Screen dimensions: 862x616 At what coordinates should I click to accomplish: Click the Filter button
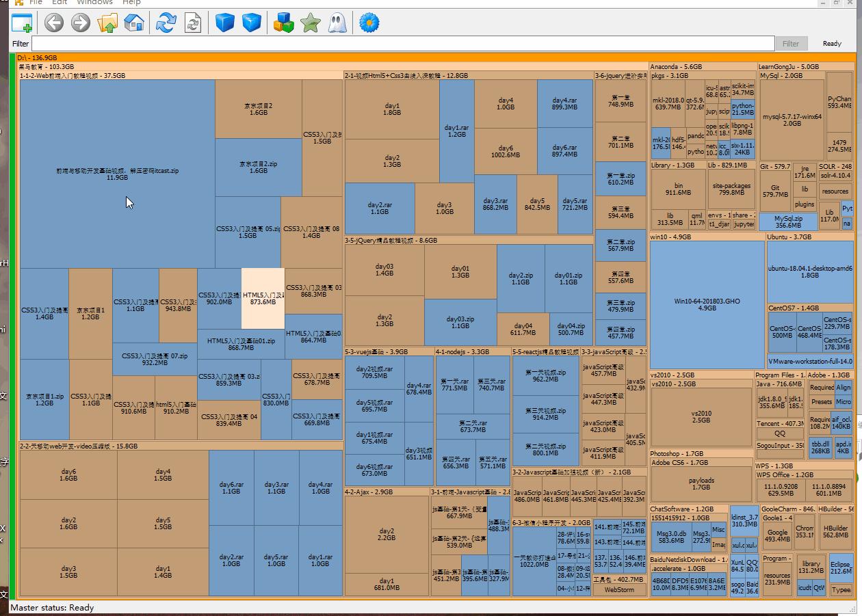pos(791,43)
